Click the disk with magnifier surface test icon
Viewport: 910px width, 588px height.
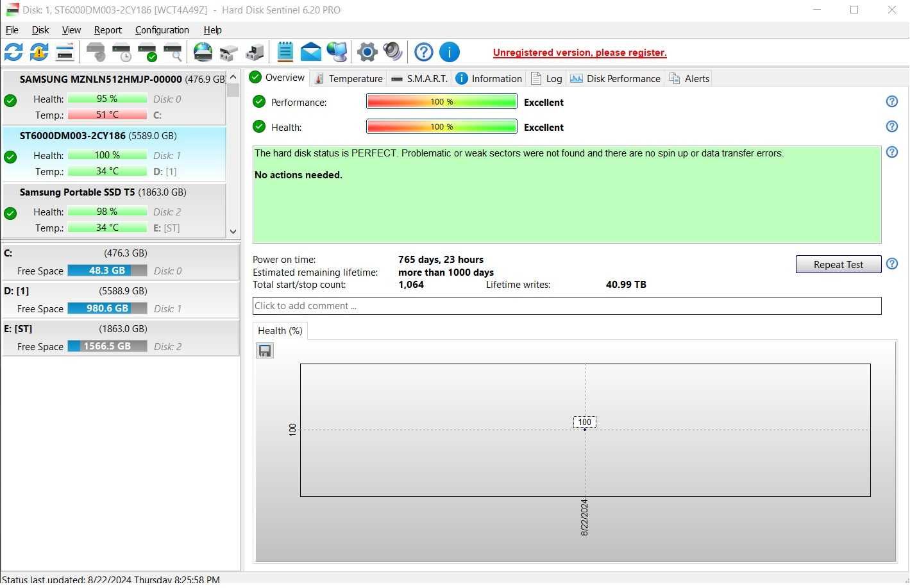pos(173,52)
